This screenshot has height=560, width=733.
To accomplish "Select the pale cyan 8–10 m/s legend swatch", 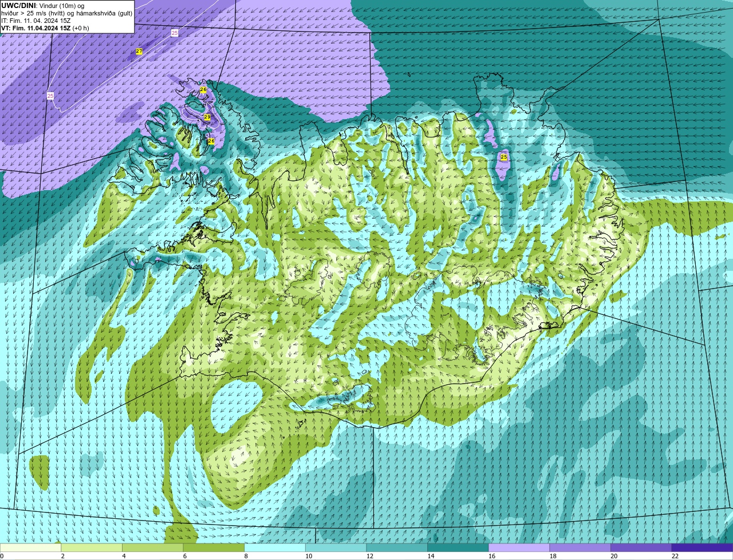I will point(275,547).
